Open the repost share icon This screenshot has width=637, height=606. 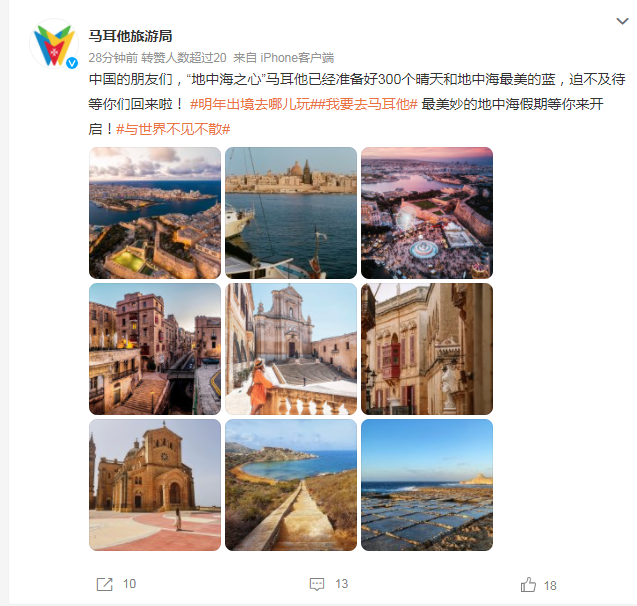click(104, 584)
